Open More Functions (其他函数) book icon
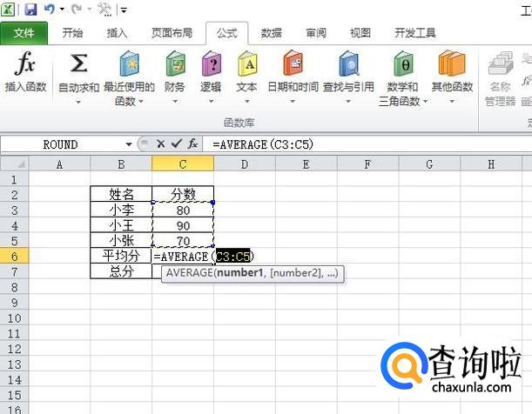This screenshot has width=532, height=414. click(x=452, y=63)
